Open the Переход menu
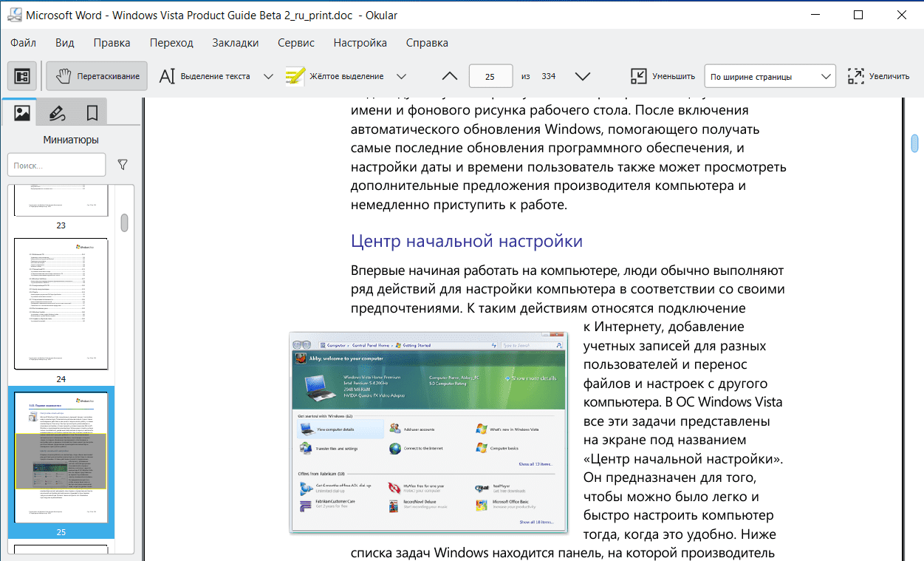Screen dimensions: 924x561 coord(171,43)
